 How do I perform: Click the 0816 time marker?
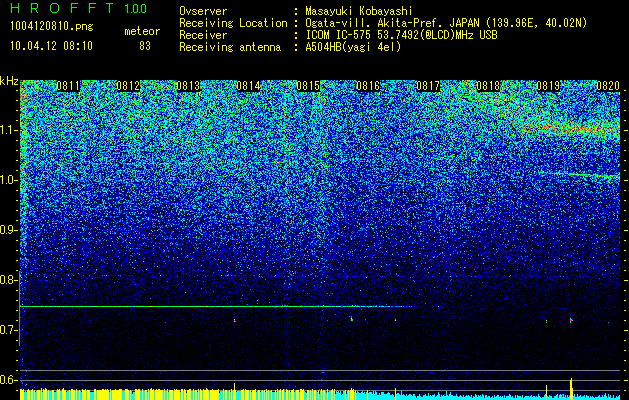(368, 86)
